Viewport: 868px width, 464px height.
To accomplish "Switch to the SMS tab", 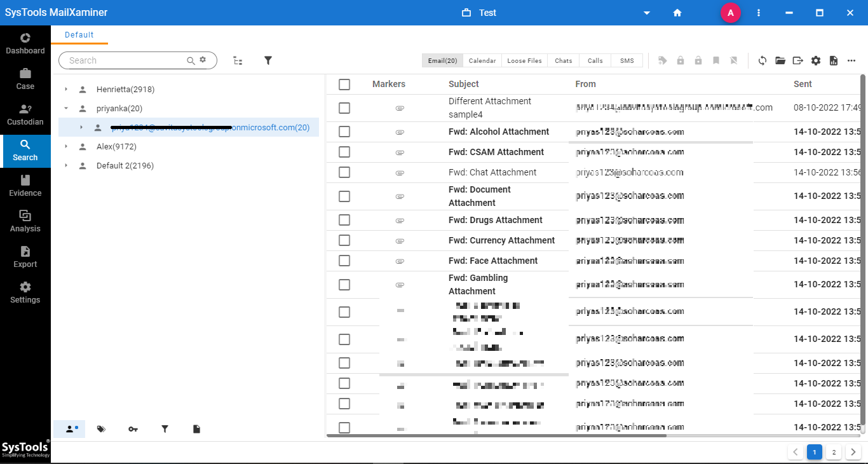I will pyautogui.click(x=627, y=60).
